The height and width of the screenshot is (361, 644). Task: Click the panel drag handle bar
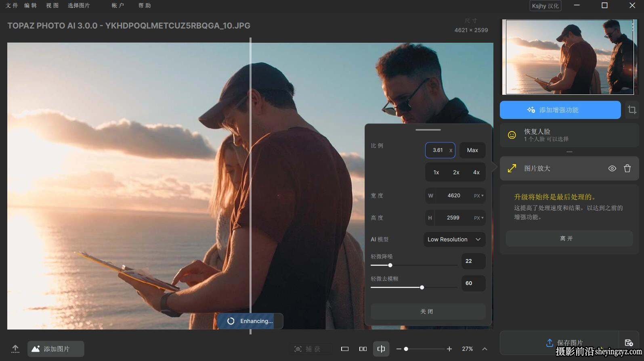428,130
